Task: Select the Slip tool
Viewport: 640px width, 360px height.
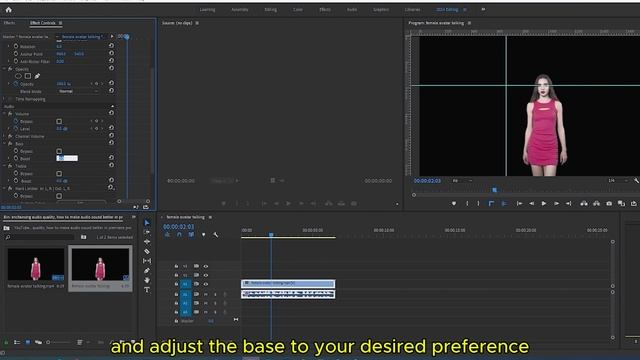Action: coord(147,261)
